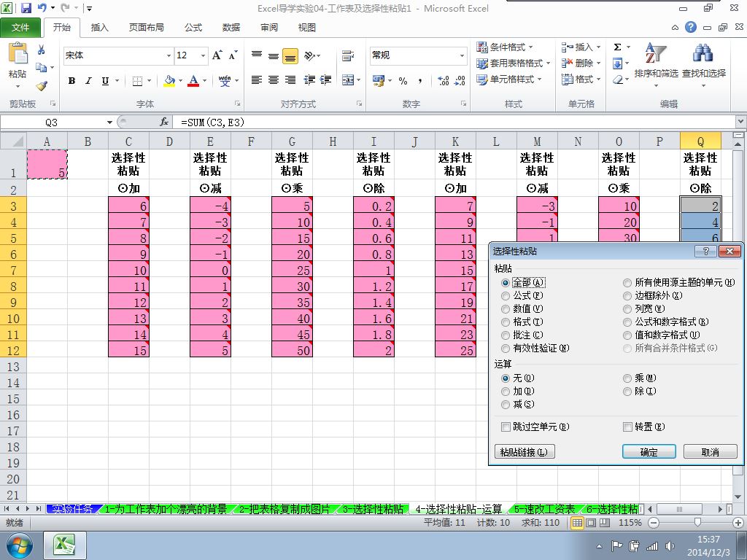The width and height of the screenshot is (747, 560).
Task: Click the Insert Function fx icon
Action: click(x=164, y=122)
